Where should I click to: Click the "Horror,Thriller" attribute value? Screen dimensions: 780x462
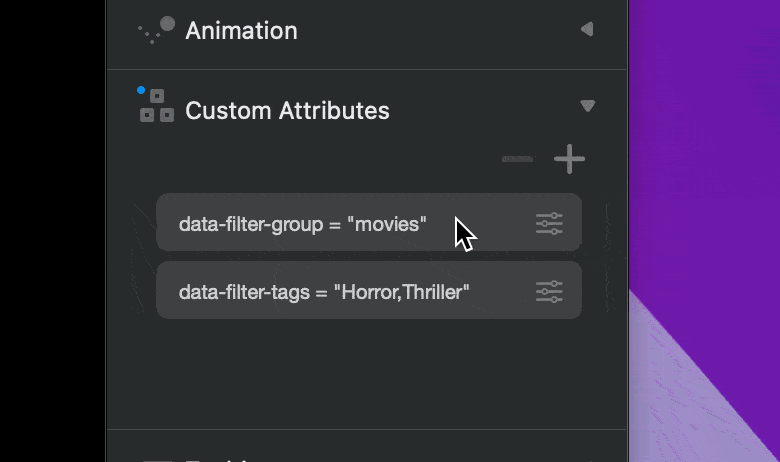pyautogui.click(x=402, y=292)
